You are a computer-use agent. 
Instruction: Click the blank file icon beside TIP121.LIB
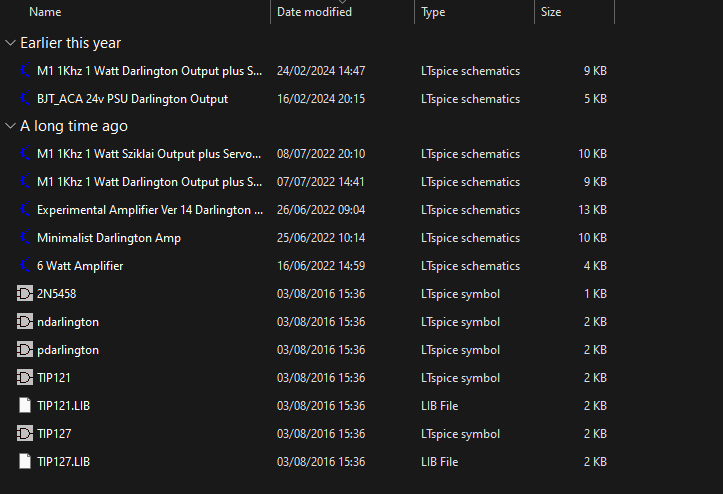(25, 405)
